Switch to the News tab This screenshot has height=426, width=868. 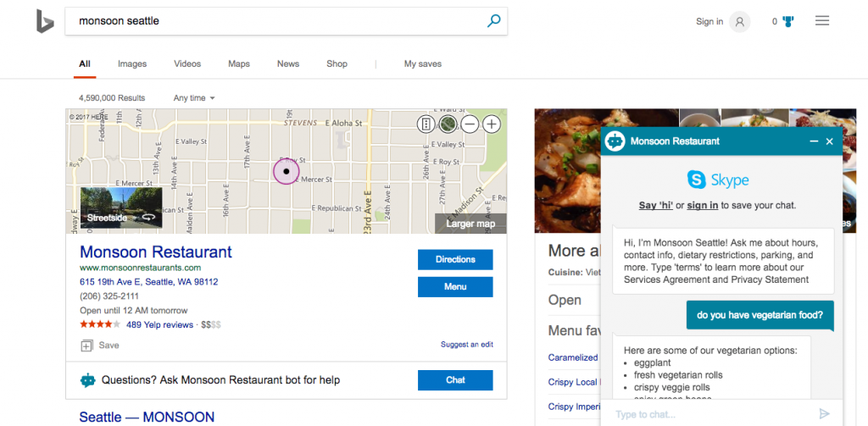(x=288, y=64)
